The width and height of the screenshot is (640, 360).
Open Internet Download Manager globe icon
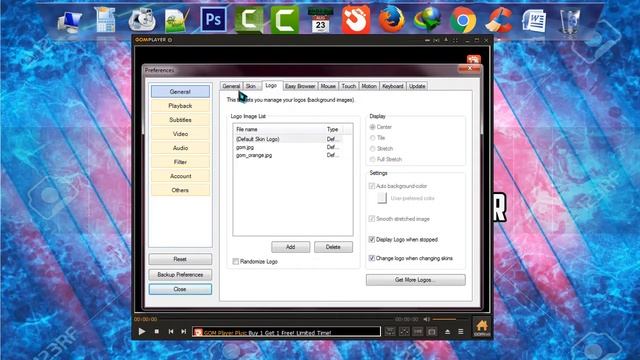[427, 19]
